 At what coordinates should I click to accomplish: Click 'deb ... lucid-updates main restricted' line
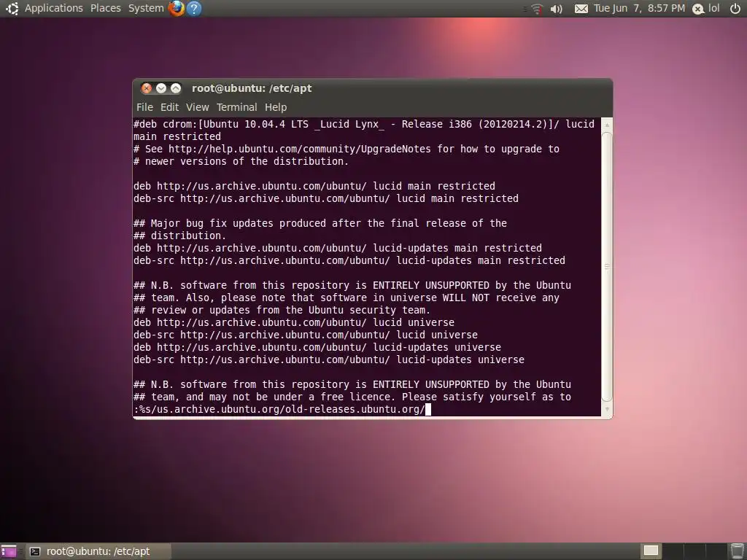click(x=337, y=248)
